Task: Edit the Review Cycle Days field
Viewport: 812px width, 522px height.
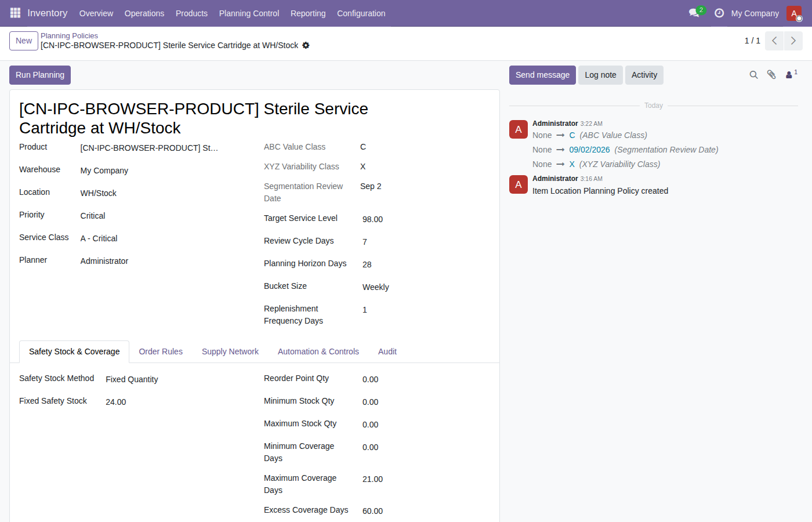Action: pyautogui.click(x=426, y=242)
